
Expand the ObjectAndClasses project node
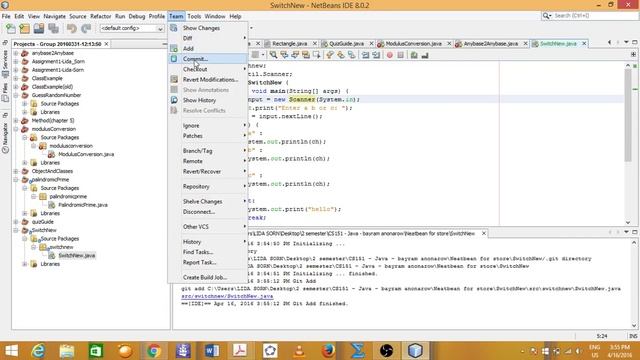[16, 171]
